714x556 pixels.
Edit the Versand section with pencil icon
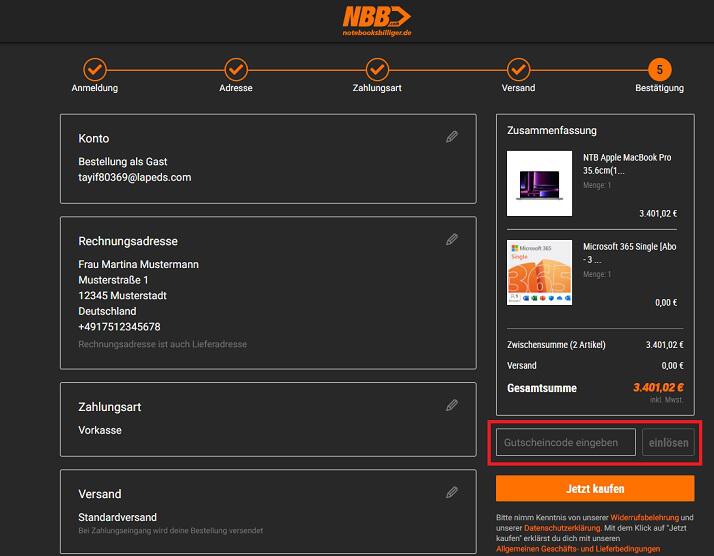tap(452, 492)
